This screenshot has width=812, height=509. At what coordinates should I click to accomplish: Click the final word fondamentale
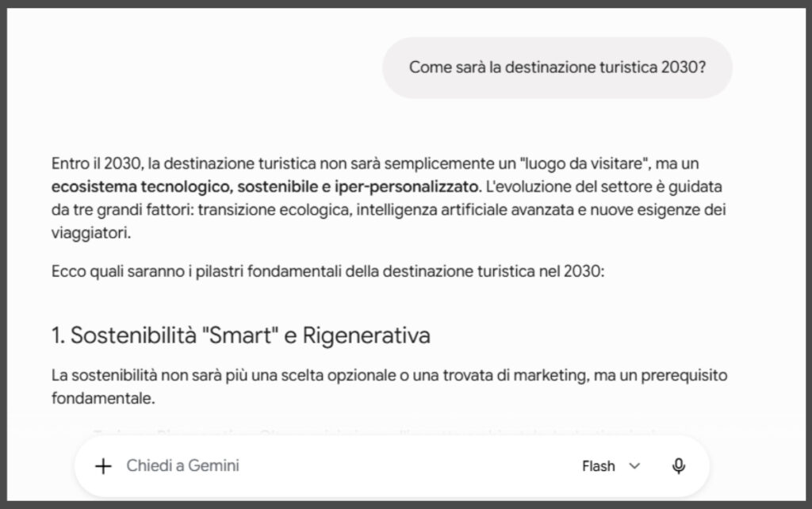pyautogui.click(x=103, y=398)
